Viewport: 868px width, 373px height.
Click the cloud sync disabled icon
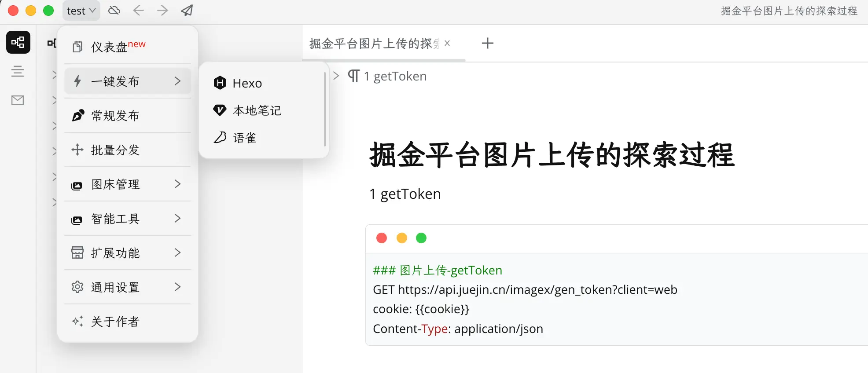(x=114, y=10)
